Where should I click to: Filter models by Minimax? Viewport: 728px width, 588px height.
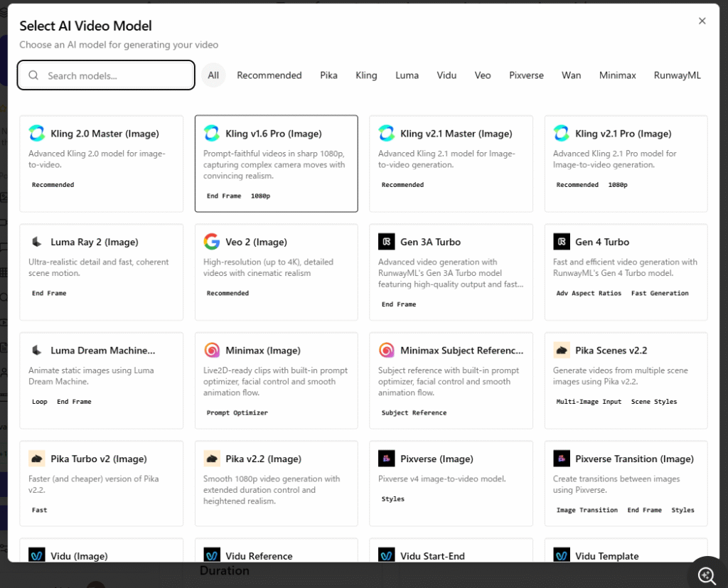click(618, 75)
